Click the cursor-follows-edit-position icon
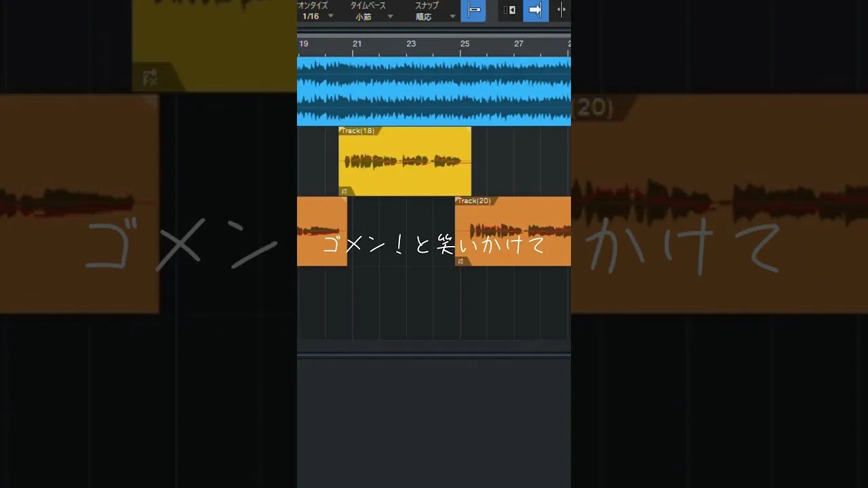This screenshot has height=488, width=868. [x=561, y=10]
